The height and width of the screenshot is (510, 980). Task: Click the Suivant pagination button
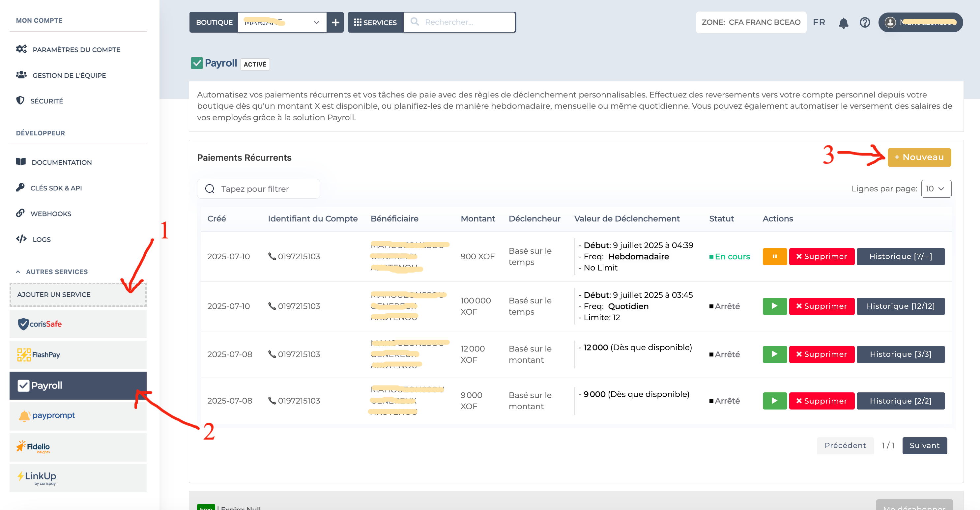tap(924, 445)
